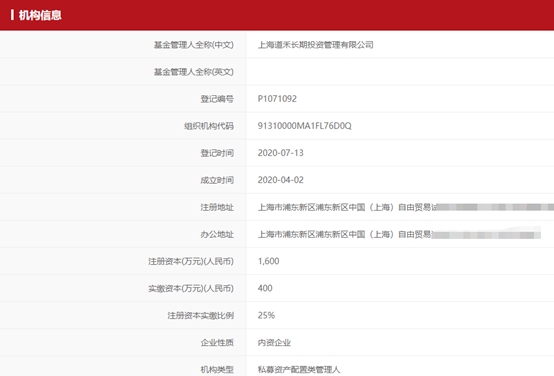
Task: Click the registration date 2020-07-13
Action: [281, 153]
